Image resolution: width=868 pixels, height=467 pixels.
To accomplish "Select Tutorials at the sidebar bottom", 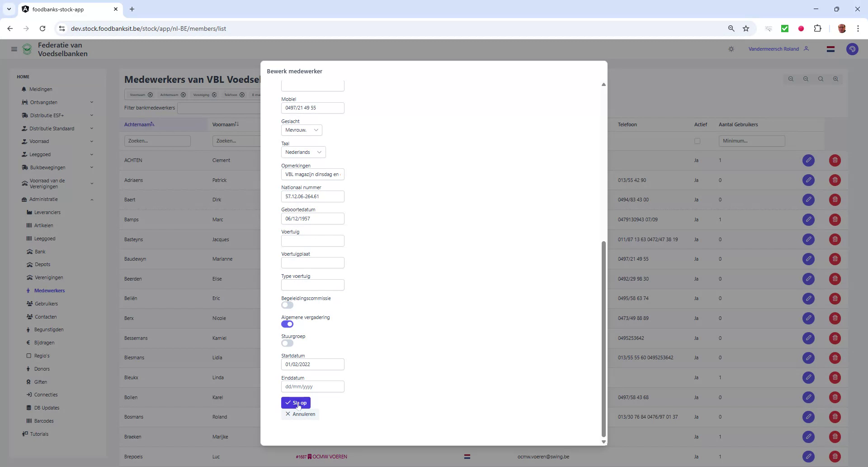I will (38, 434).
